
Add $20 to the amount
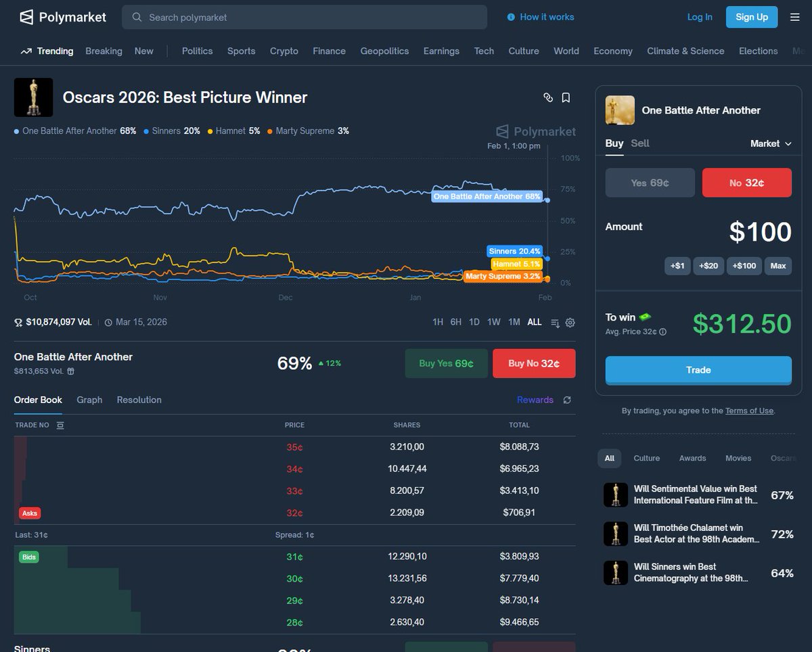[x=708, y=266]
